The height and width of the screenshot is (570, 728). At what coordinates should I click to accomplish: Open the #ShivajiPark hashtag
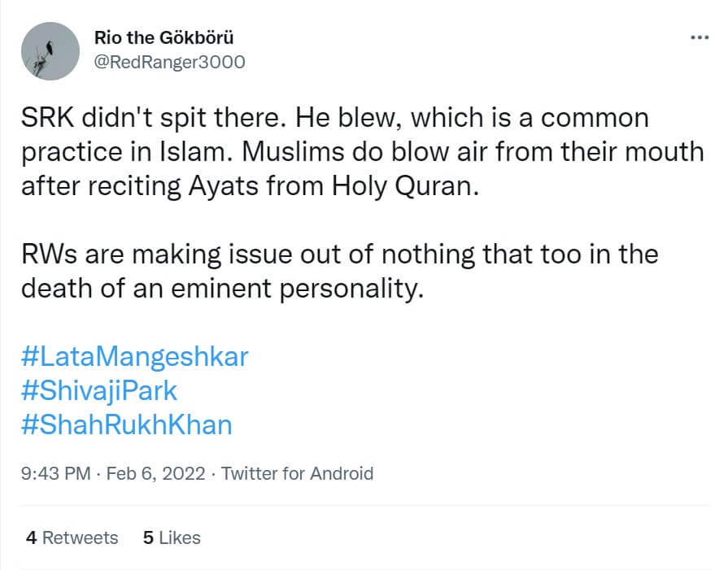tap(100, 391)
